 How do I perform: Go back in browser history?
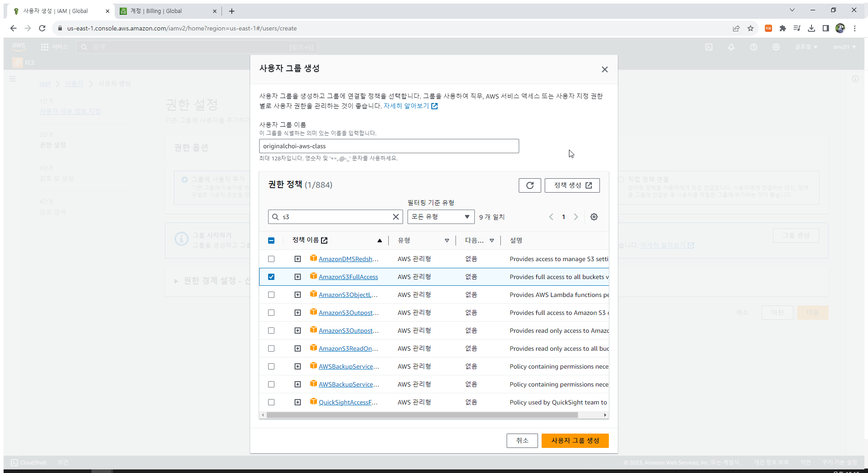click(x=13, y=28)
